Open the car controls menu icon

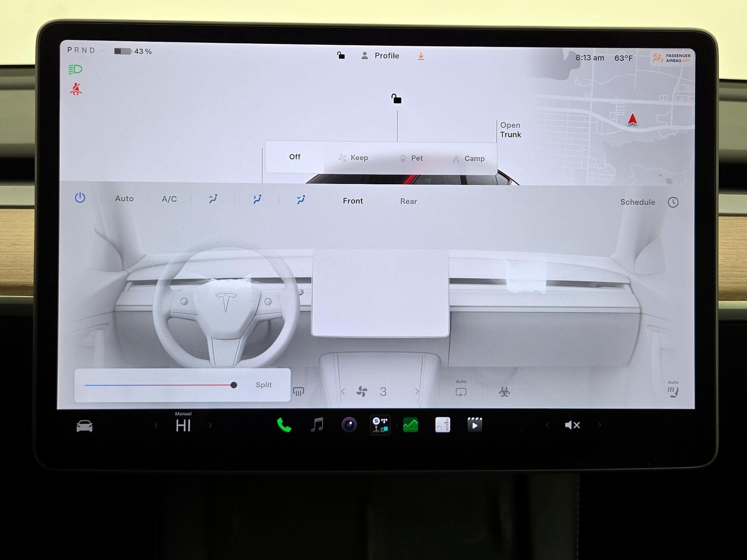pyautogui.click(x=85, y=426)
